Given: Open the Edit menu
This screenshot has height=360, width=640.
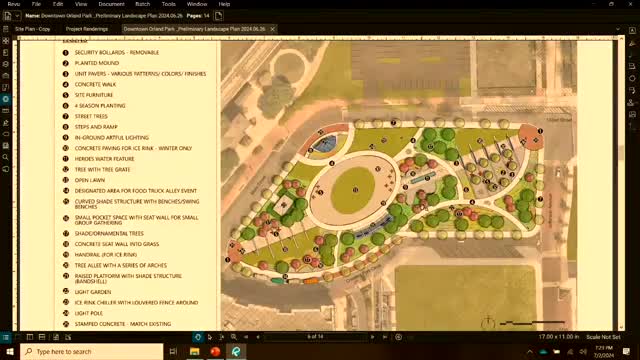Looking at the screenshot, I should click(58, 4).
